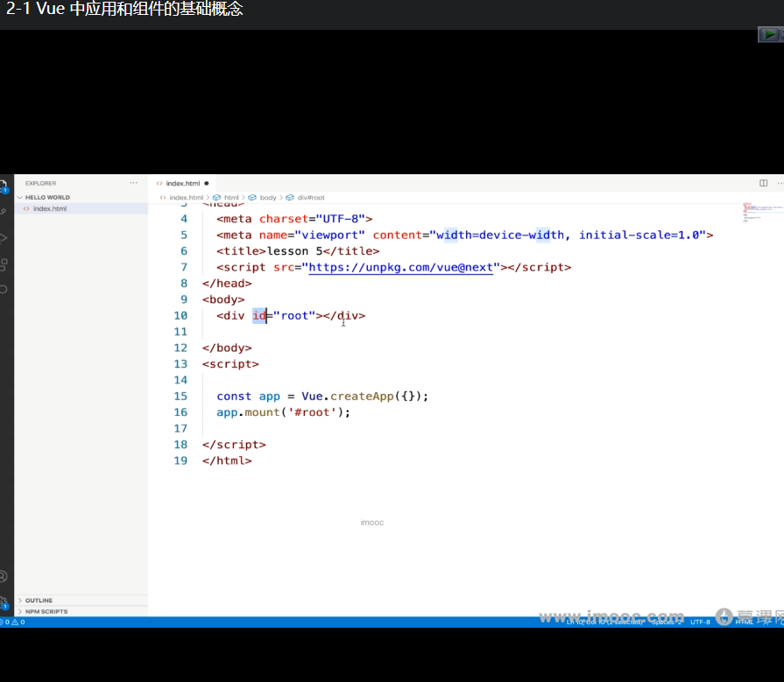The height and width of the screenshot is (682, 784).
Task: Open Run and Debug view
Action: (3, 238)
